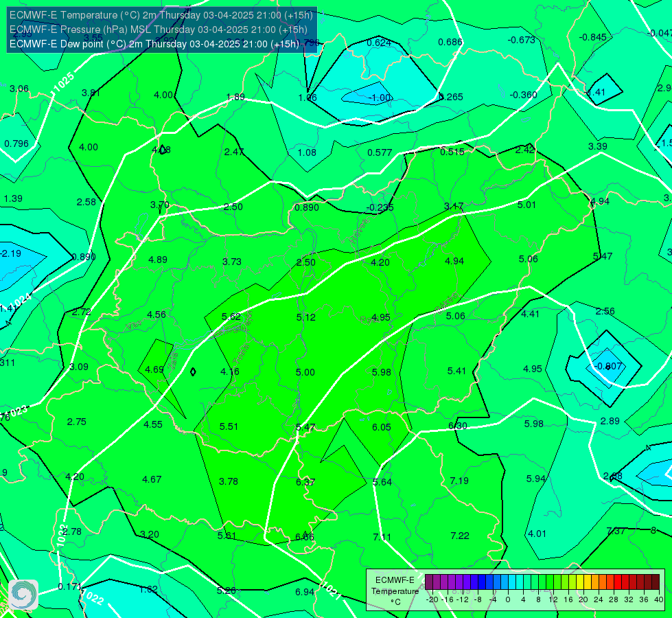Click the 1021 isobar label

[x=332, y=591]
